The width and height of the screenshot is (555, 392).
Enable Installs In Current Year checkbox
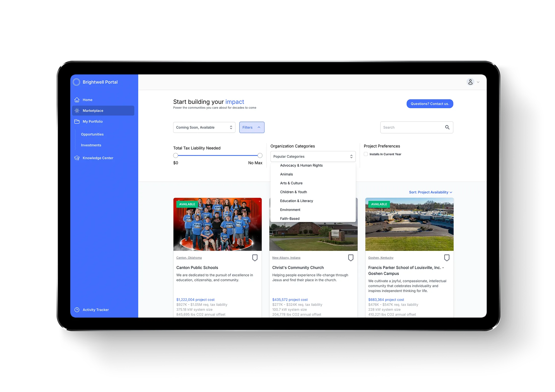366,154
